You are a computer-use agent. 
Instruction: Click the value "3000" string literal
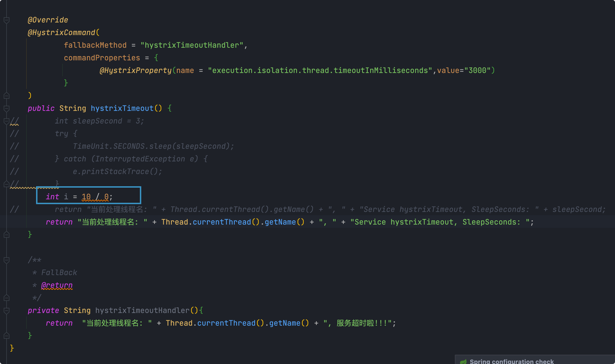pos(477,71)
